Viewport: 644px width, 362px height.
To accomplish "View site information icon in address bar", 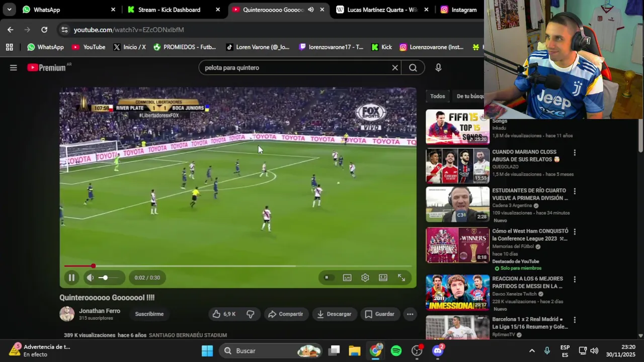I will click(x=64, y=30).
